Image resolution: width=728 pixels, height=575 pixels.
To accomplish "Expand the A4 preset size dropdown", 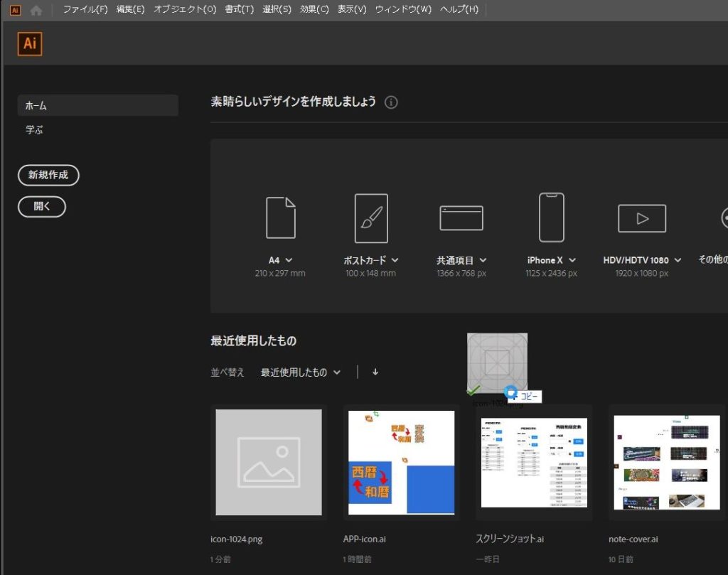I will 289,260.
